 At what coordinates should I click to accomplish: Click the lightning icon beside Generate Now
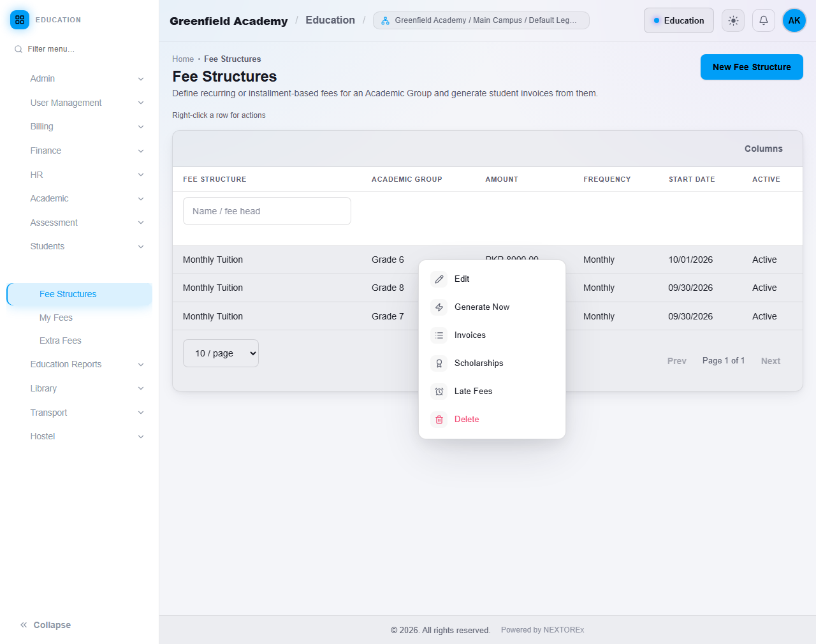439,307
